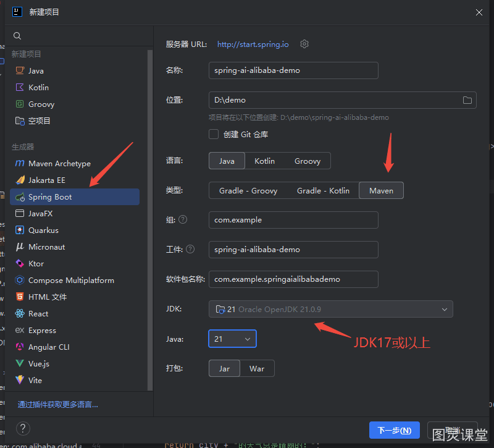
Task: Click the 软件包名称 input field
Action: [293, 279]
